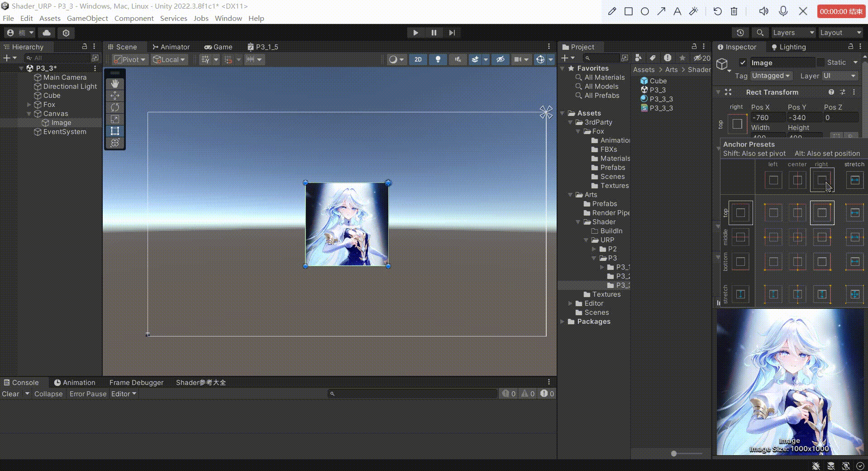Switch to the Animator tab
Viewport: 868px width, 471px height.
coord(171,47)
